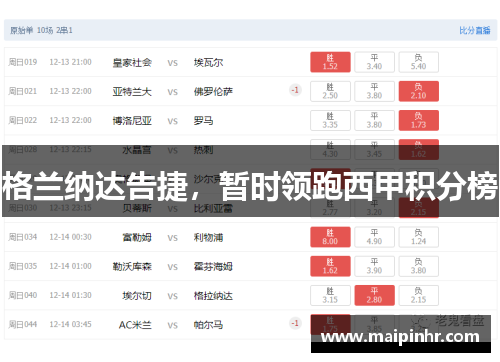Select 负 5.40 for 皇家社会 vs 埃瓦尔

419,62
